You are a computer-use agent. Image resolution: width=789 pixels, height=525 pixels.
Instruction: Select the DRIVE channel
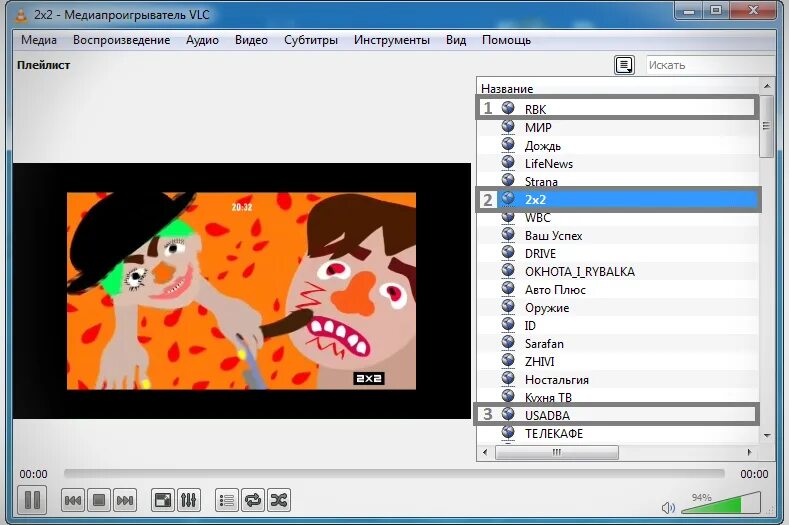click(x=618, y=254)
